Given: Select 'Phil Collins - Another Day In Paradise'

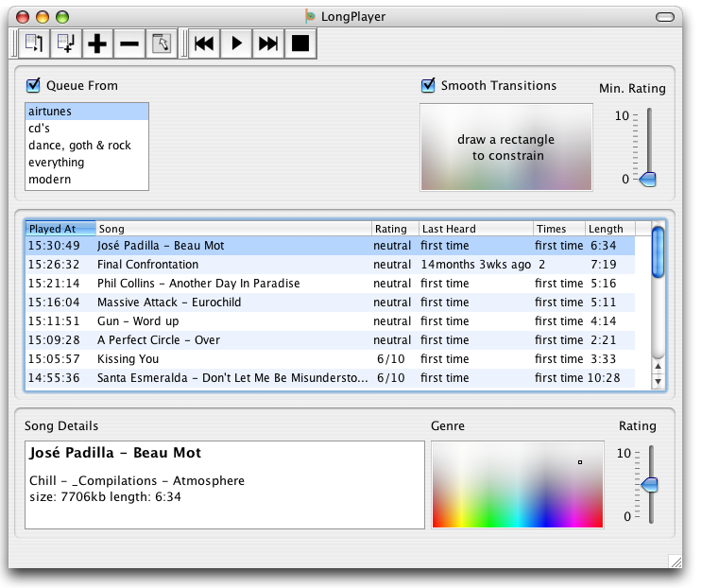Looking at the screenshot, I should tap(198, 284).
